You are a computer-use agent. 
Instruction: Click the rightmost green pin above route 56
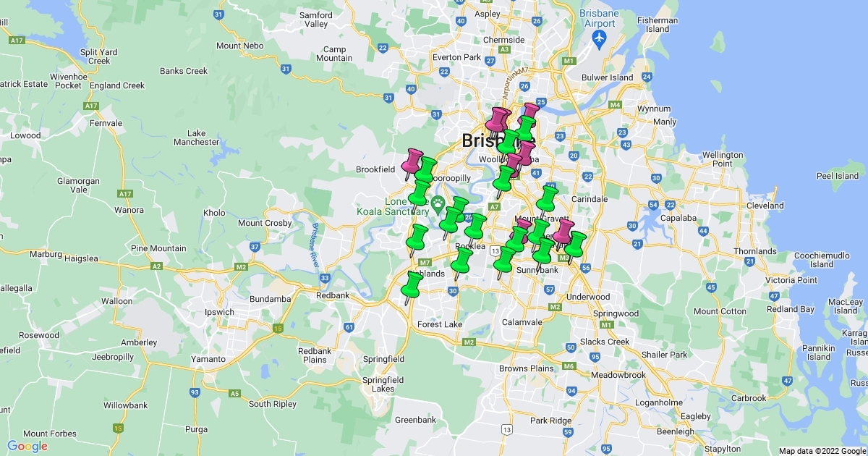click(576, 243)
